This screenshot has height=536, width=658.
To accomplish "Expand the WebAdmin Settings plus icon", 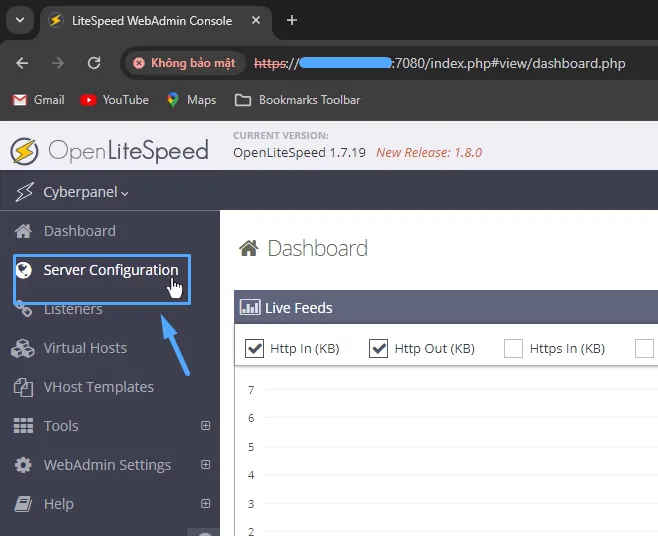I will tap(206, 465).
